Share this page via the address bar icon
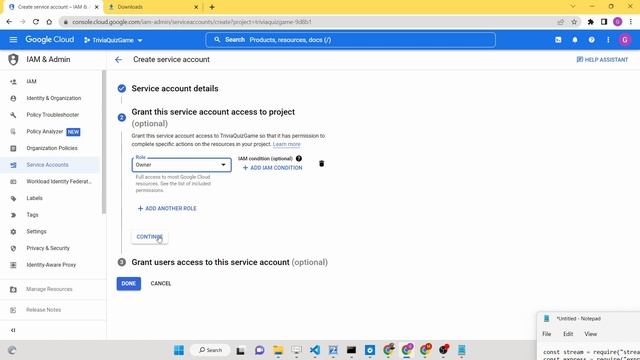 (561, 22)
